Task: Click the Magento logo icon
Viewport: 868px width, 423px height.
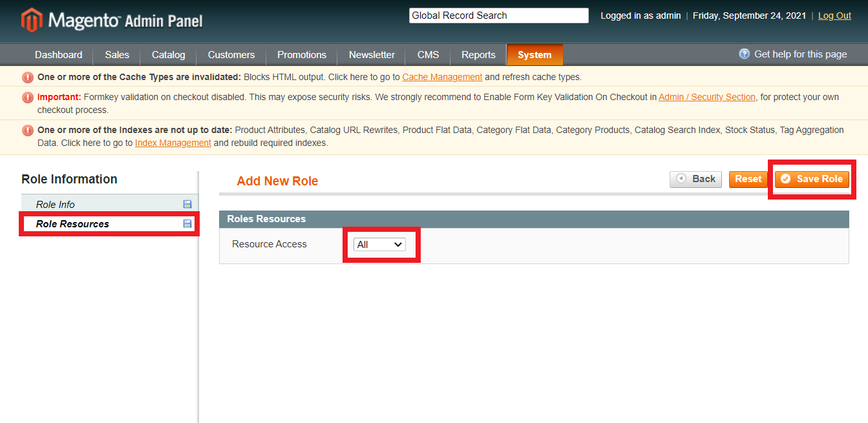Action: coord(31,20)
